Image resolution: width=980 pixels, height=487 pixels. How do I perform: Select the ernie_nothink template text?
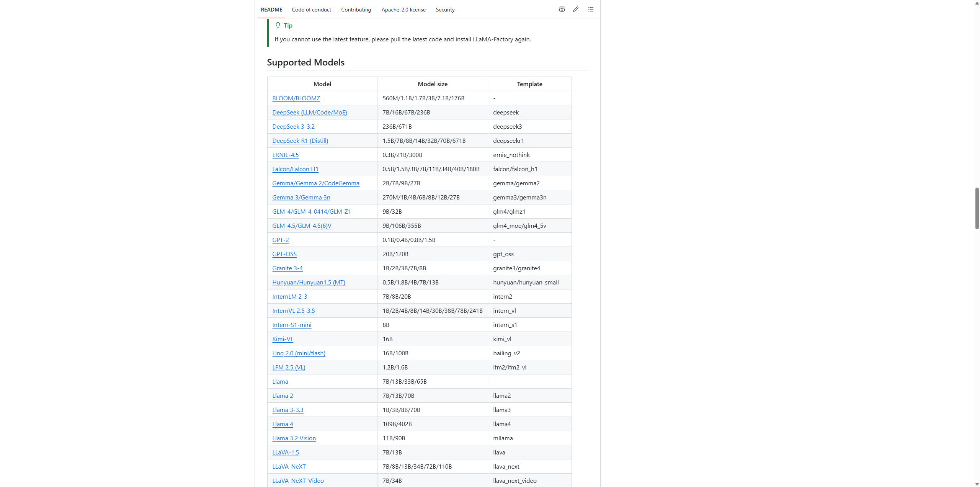(x=511, y=155)
